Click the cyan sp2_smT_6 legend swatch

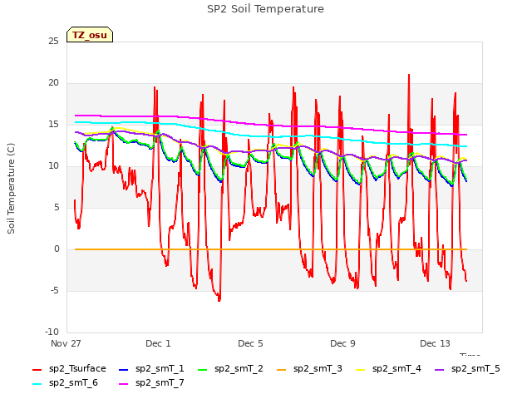[37, 384]
